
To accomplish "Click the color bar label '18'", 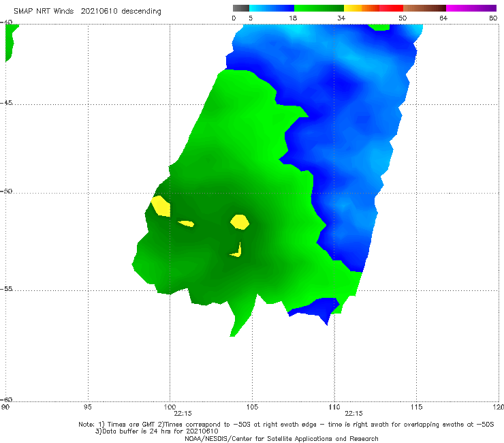I will (x=293, y=18).
